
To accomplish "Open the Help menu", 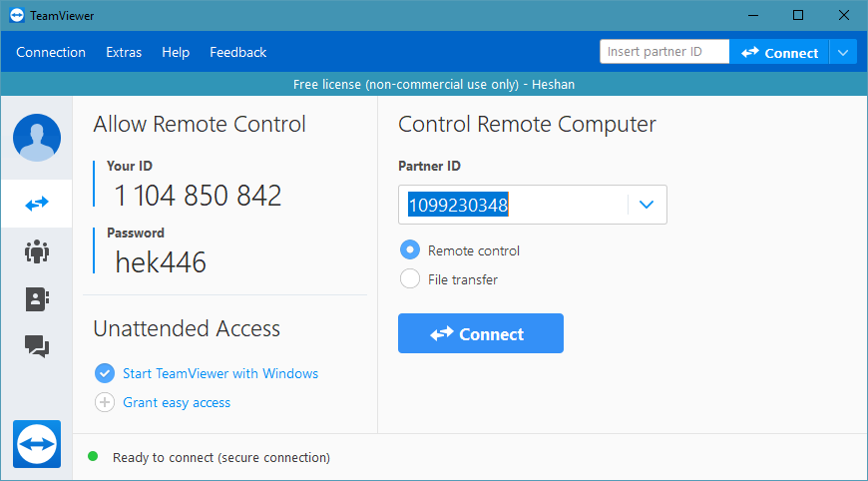I will tap(176, 53).
